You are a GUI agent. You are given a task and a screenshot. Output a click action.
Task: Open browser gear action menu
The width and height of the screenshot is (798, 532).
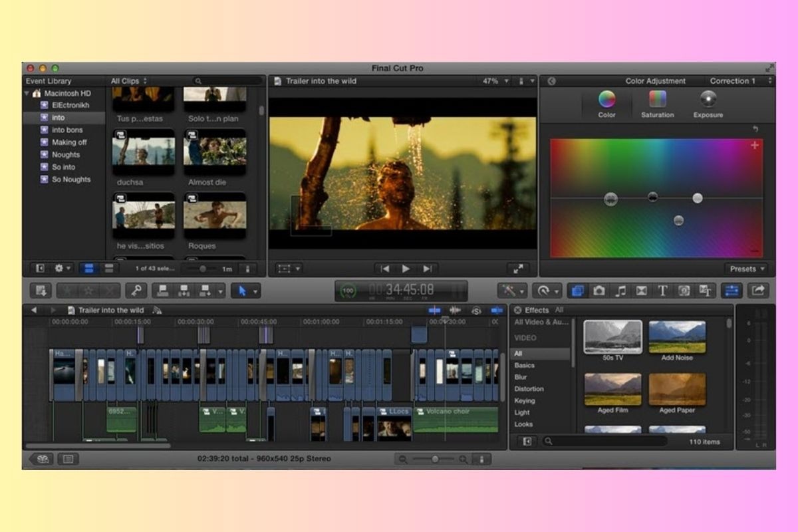(x=63, y=269)
